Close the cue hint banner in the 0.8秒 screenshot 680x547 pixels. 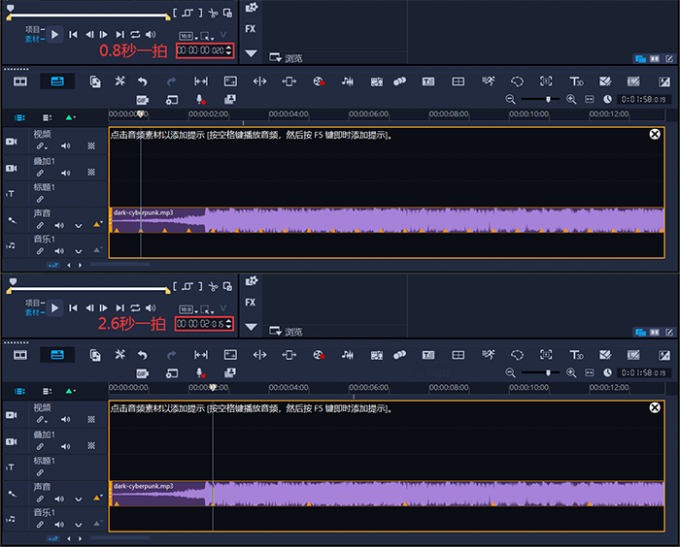tap(655, 134)
